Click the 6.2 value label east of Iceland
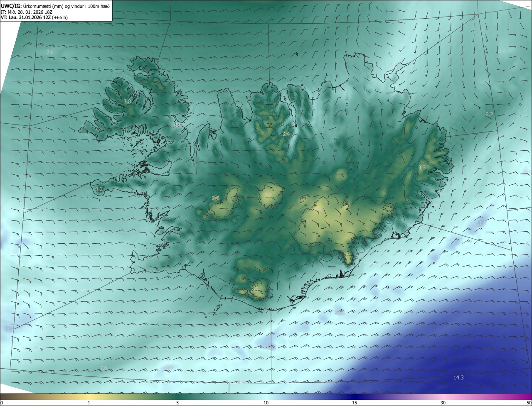Screen dimensions: 532x406 point(489,114)
